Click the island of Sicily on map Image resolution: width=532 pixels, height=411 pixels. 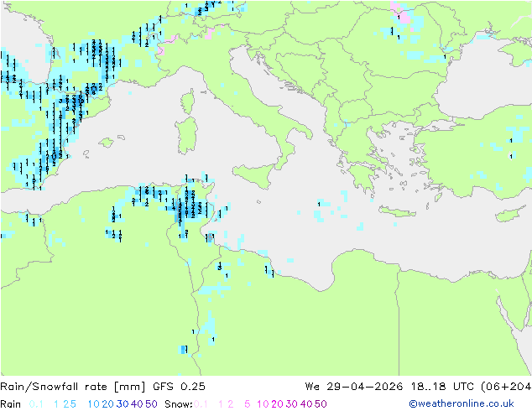[256, 174]
